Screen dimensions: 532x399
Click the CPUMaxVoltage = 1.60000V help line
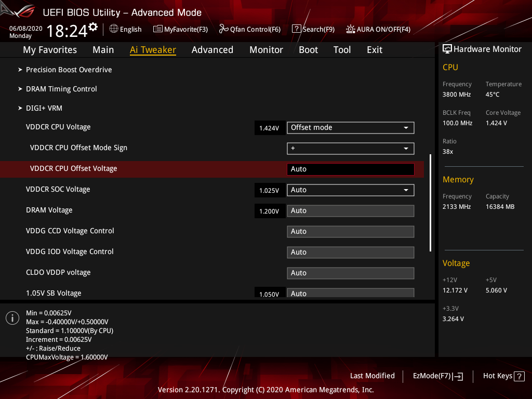(67, 357)
